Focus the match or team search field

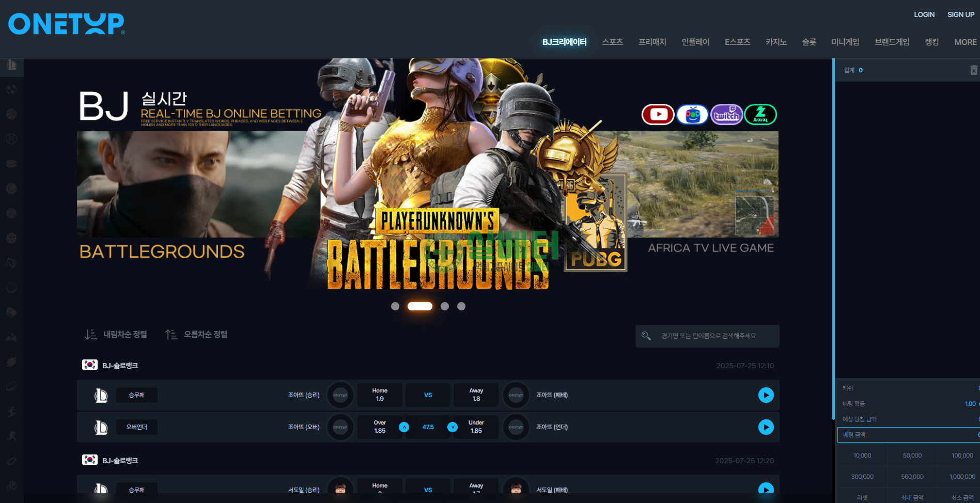pos(707,336)
